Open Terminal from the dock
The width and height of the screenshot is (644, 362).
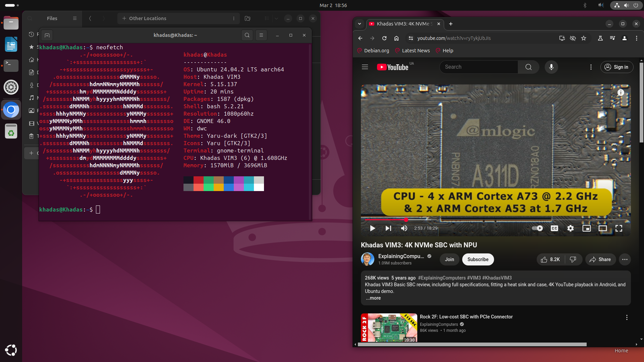(11, 66)
